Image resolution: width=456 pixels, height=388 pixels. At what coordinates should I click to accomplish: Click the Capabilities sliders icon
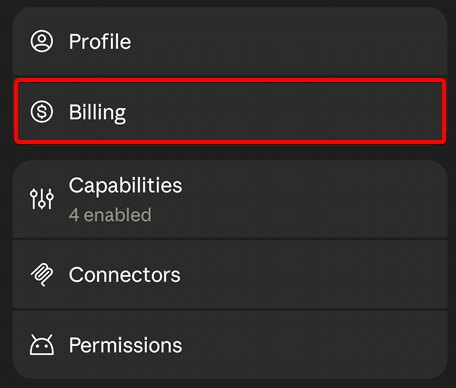(42, 199)
